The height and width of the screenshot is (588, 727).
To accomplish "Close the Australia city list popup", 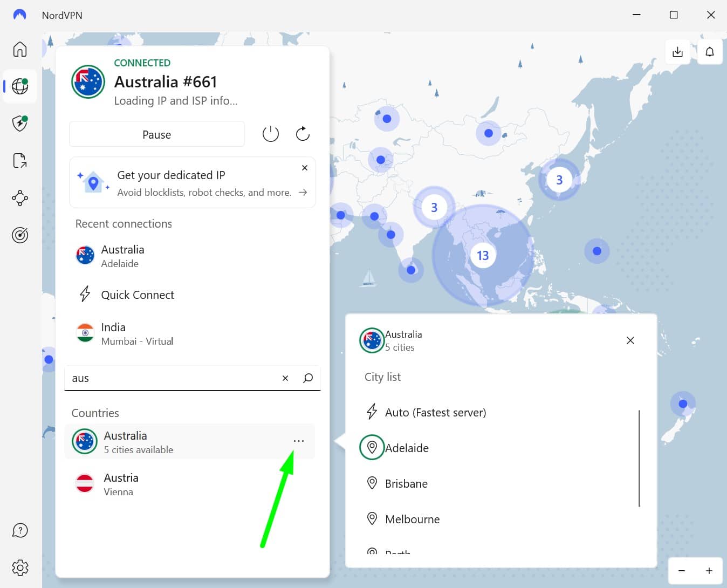I will pyautogui.click(x=630, y=340).
